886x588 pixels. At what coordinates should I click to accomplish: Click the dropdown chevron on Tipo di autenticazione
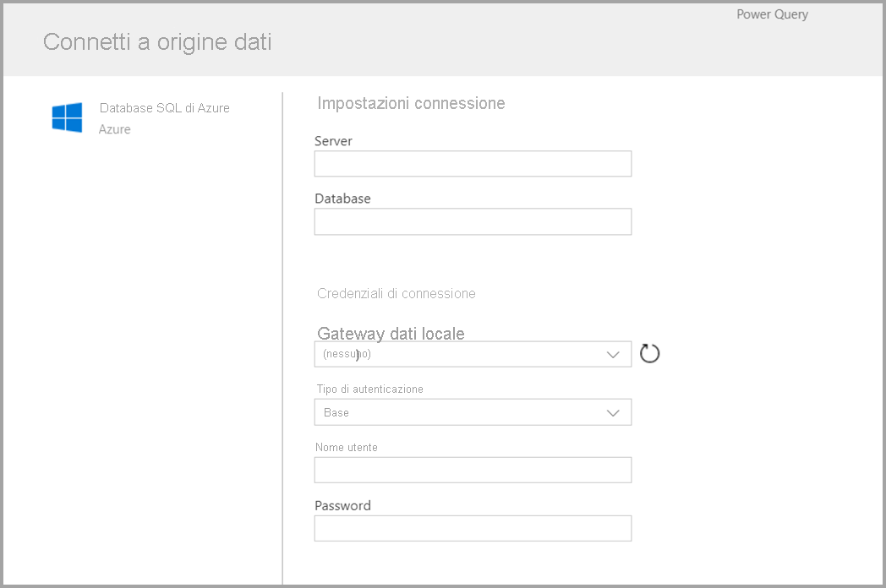pos(612,412)
